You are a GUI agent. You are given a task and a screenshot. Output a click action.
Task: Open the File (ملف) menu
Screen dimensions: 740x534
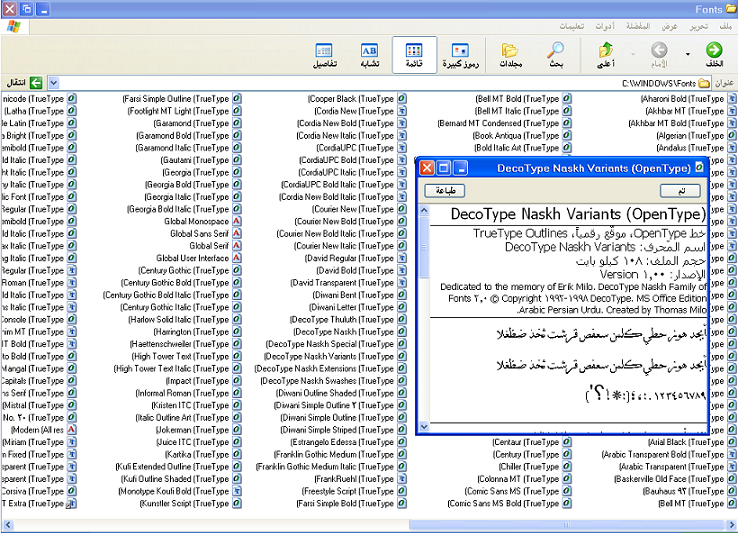pos(726,26)
